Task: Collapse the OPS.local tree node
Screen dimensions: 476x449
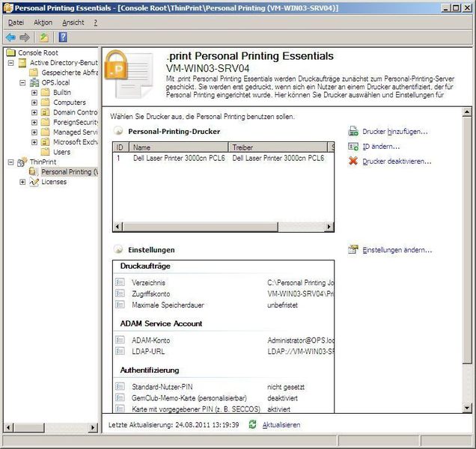Action: coord(22,82)
